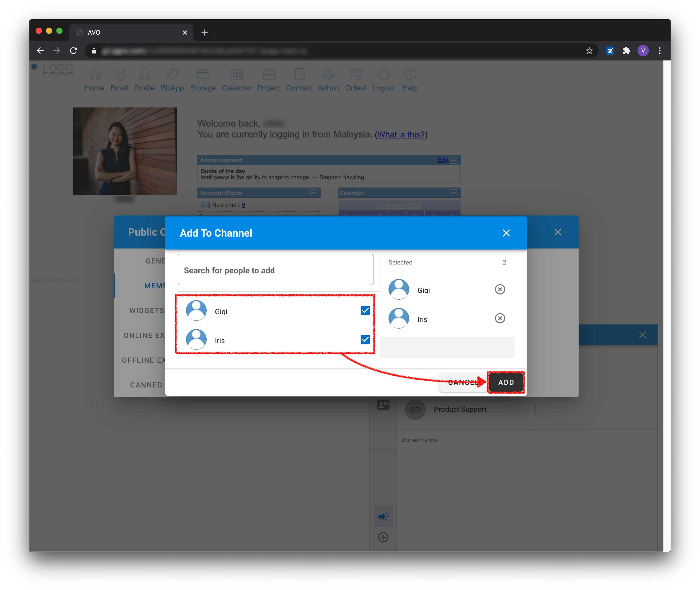Image resolution: width=700 pixels, height=590 pixels.
Task: Click the megaphone announcement icon
Action: tap(383, 517)
